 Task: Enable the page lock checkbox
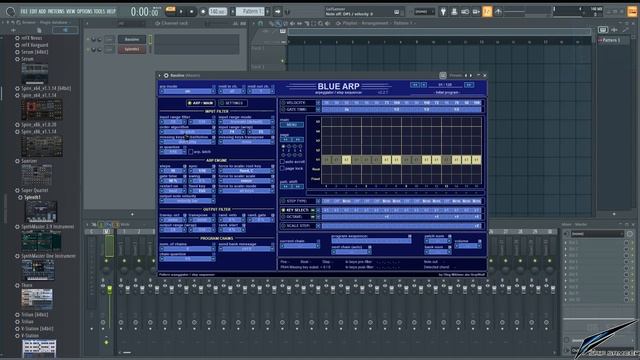point(282,168)
